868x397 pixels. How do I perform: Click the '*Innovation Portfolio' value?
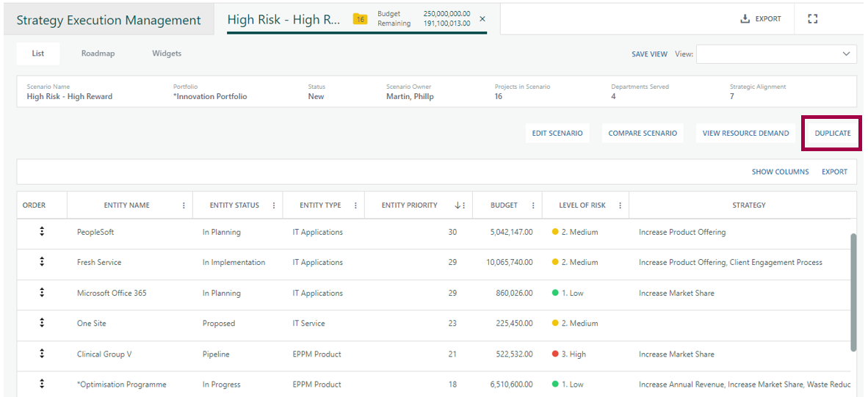point(210,96)
